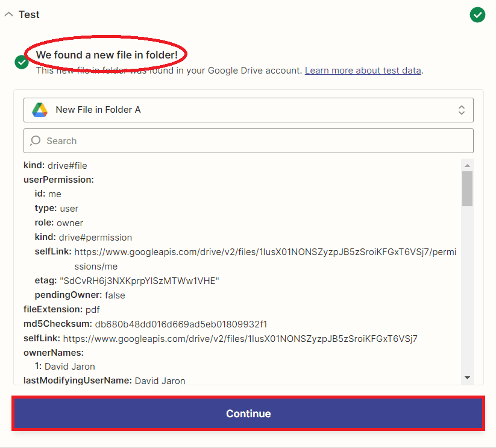
Task: Select the fileExtension pdf row
Action: coord(61,309)
